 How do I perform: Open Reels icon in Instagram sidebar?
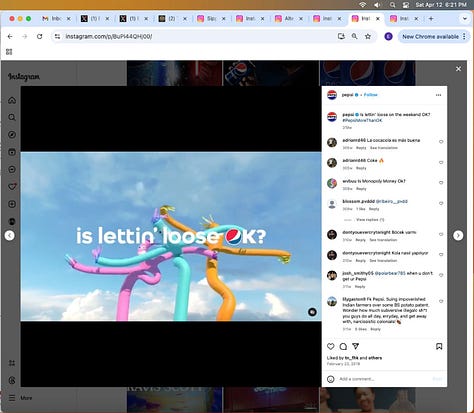coord(12,152)
